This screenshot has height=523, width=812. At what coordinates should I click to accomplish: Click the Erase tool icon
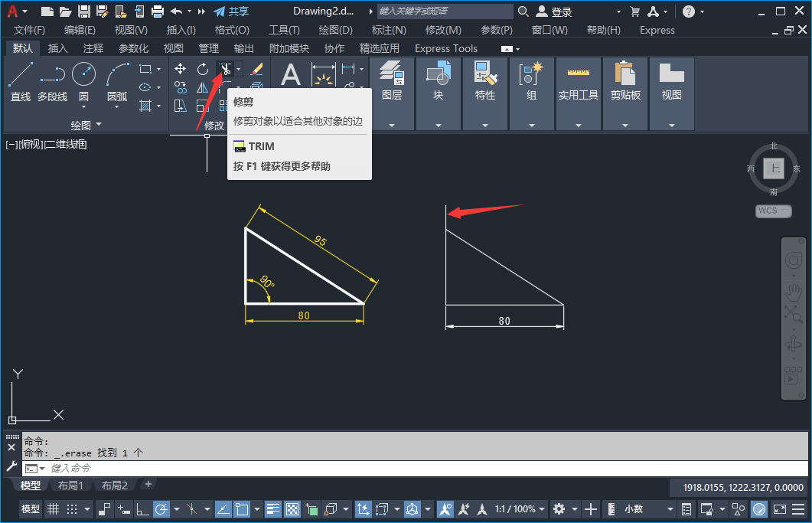(x=257, y=69)
